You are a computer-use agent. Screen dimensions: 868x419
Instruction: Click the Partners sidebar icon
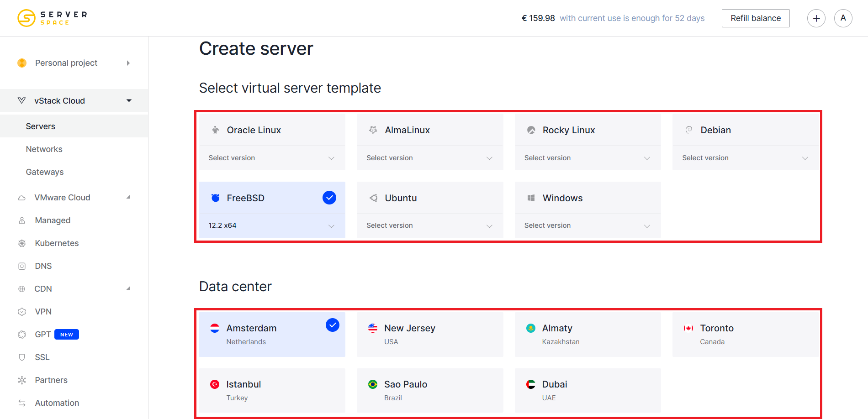pos(21,380)
